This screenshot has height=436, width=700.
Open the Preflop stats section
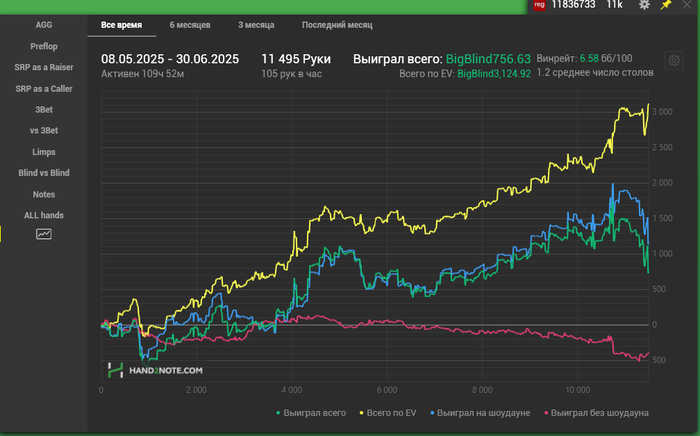[x=44, y=46]
